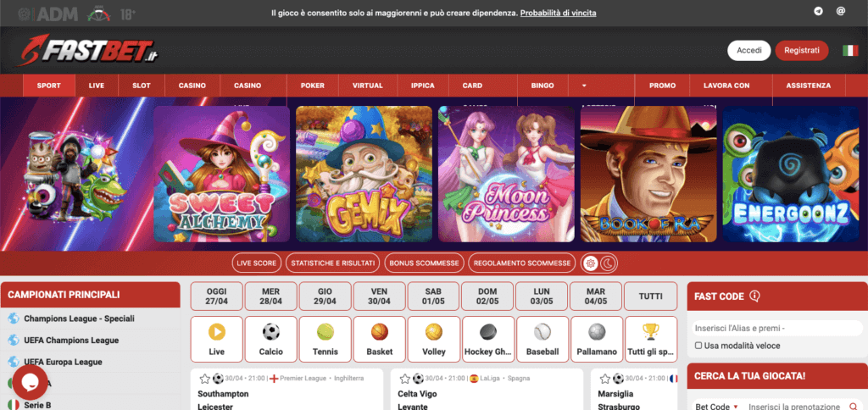The height and width of the screenshot is (410, 868).
Task: Open the Sweet Alchemy game thumbnail
Action: tap(221, 175)
